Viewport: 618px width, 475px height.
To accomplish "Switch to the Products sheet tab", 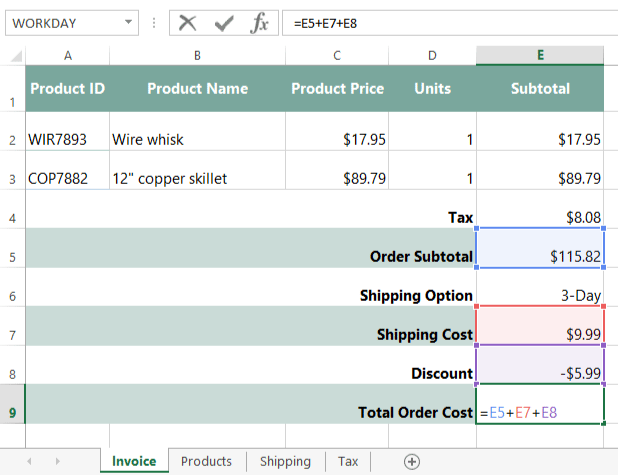I will pyautogui.click(x=206, y=461).
